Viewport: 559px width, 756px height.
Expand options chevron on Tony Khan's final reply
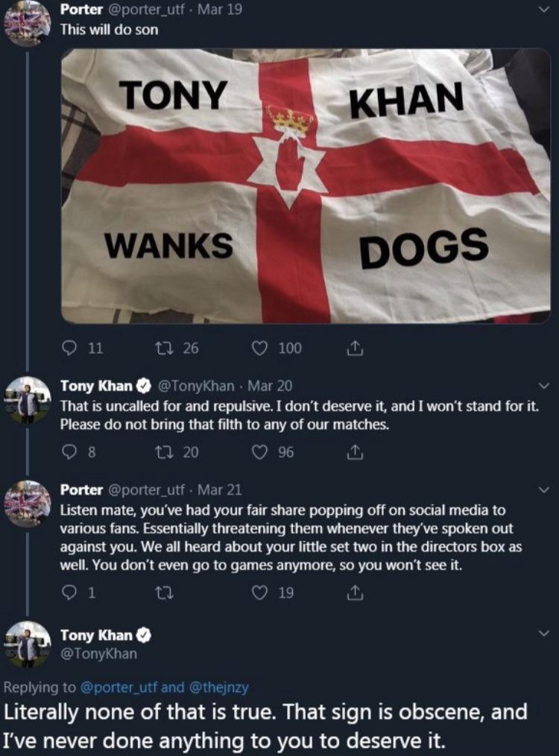(545, 632)
